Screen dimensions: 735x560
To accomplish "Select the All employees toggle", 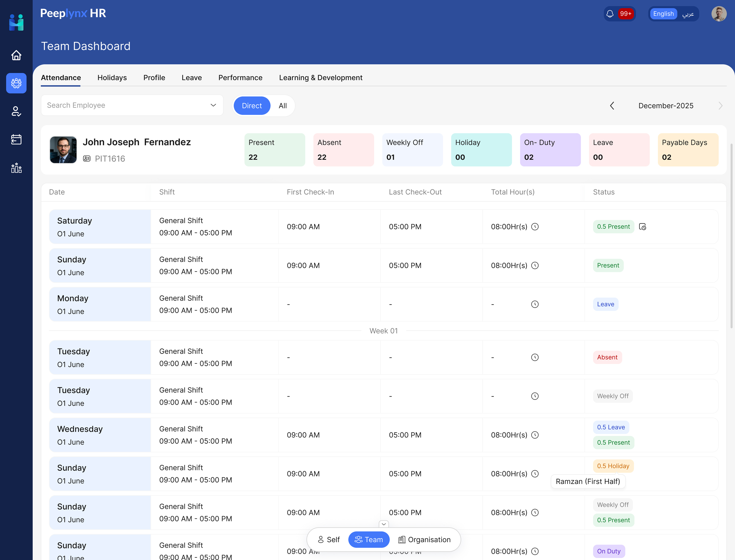I will click(282, 106).
